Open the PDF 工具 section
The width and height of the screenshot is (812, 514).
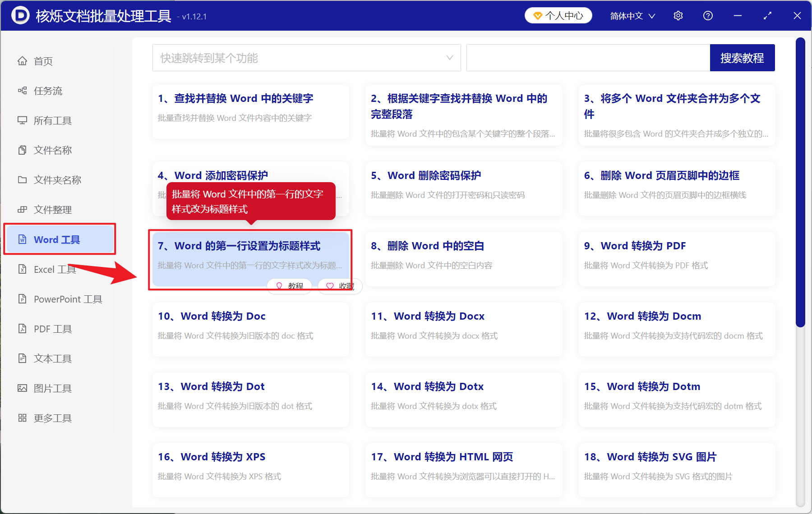[52, 329]
